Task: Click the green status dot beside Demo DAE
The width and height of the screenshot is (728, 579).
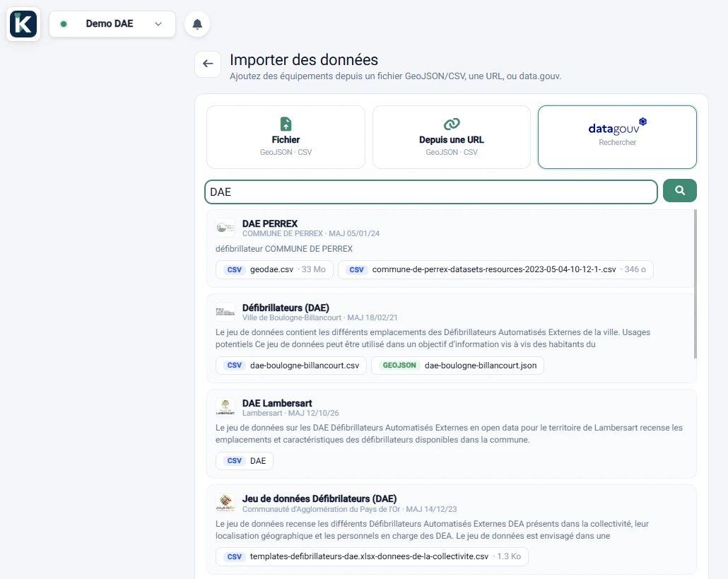Action: 64,23
